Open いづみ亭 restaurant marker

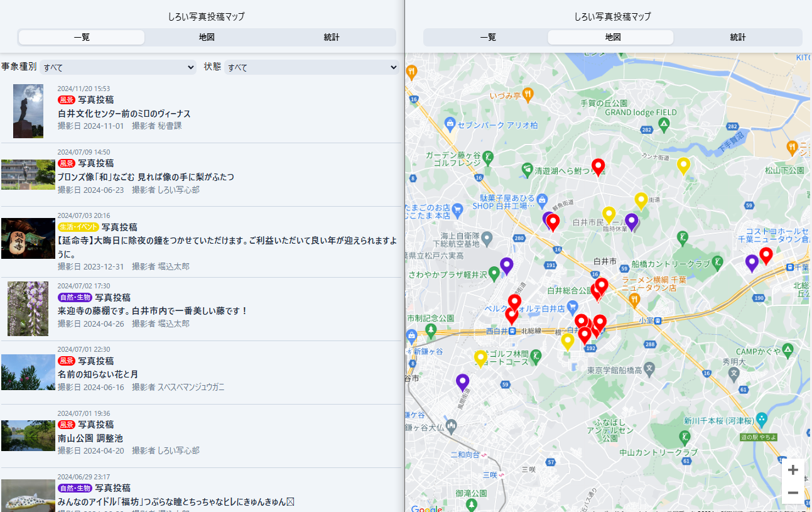[x=528, y=95]
